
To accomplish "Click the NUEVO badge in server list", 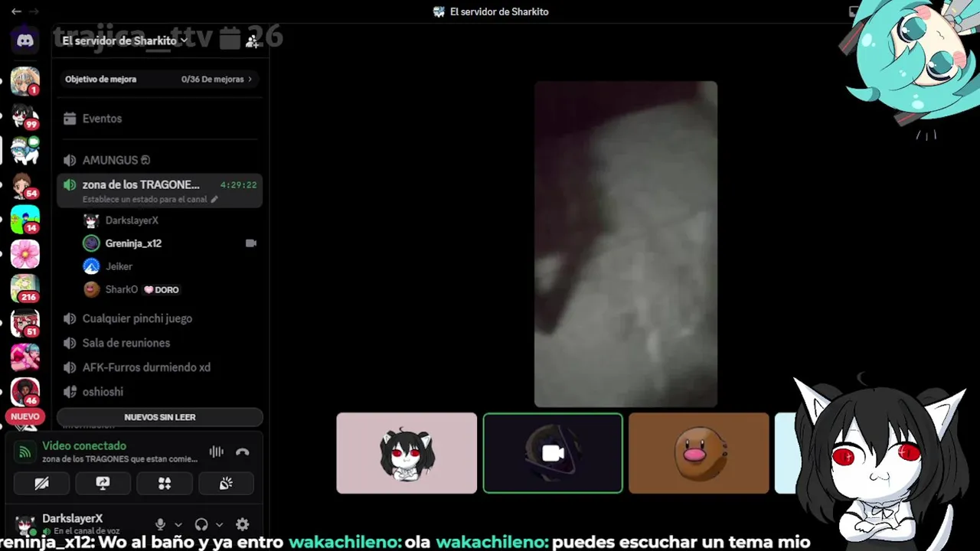I will [x=25, y=417].
